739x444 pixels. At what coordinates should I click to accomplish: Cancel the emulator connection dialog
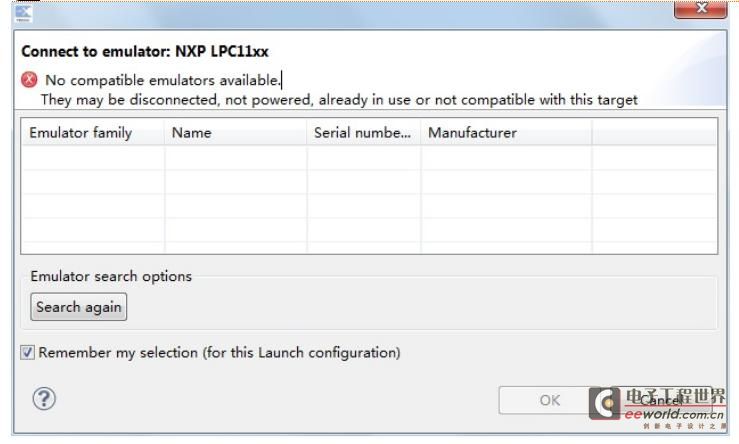click(x=660, y=400)
